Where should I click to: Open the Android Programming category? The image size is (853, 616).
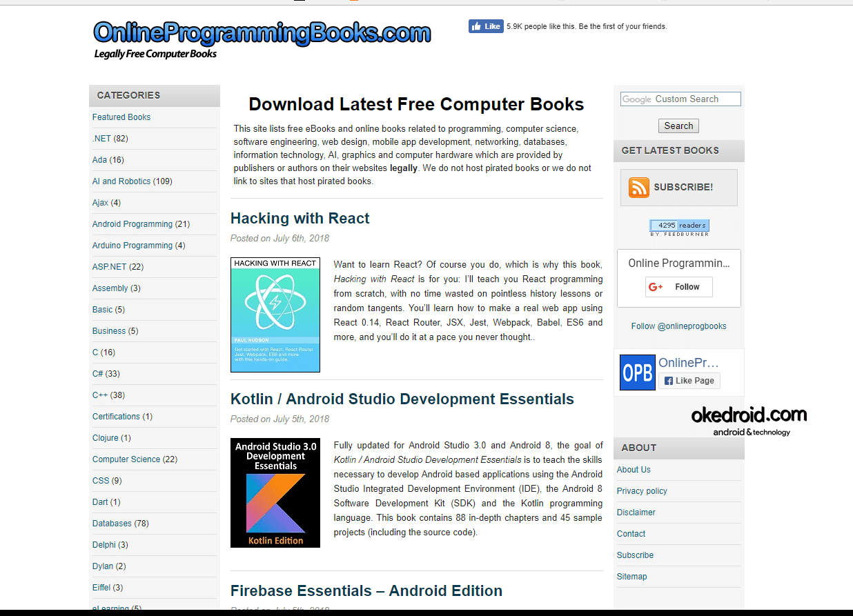[133, 224]
